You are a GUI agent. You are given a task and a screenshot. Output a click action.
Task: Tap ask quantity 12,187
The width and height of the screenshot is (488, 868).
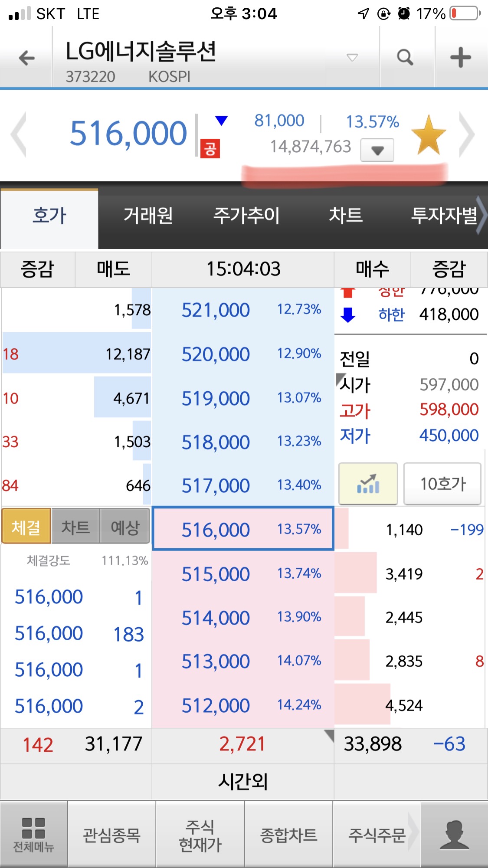pos(128,354)
